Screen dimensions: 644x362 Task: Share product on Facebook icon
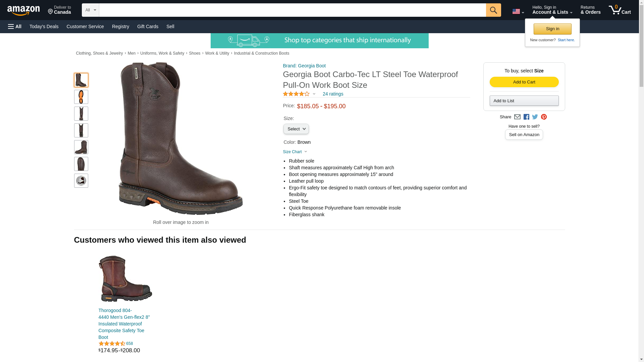[526, 117]
